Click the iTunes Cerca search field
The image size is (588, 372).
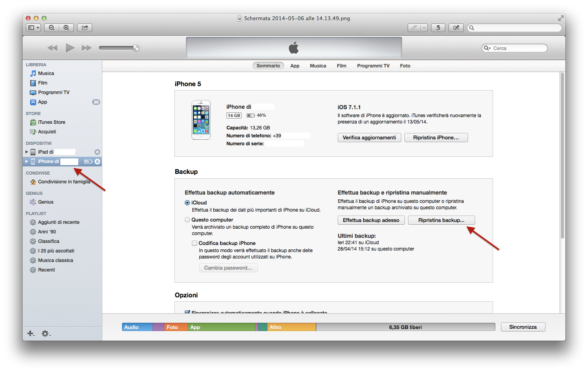[x=514, y=48]
